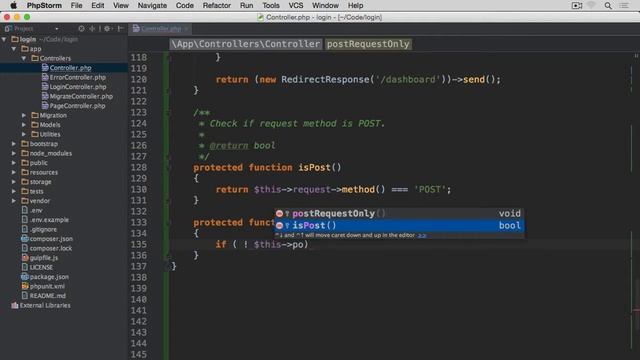Viewport: 640px width, 360px height.
Task: Expand the node_modules folder
Action: 14,153
